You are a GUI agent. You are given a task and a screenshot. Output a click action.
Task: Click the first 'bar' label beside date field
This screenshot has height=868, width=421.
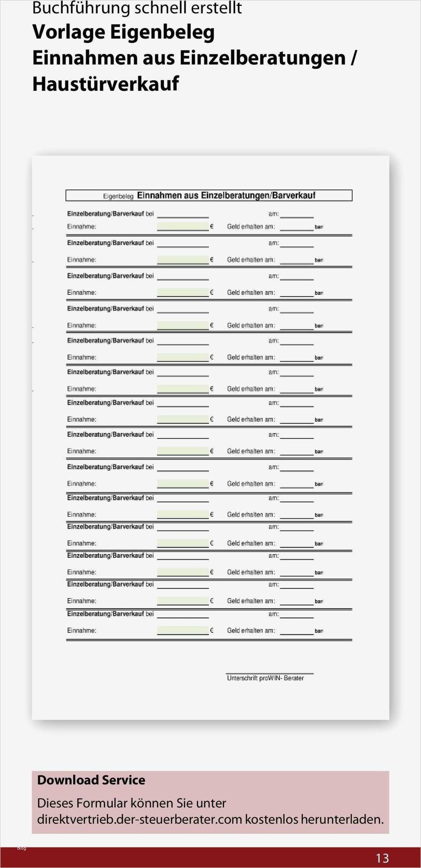pos(319,227)
